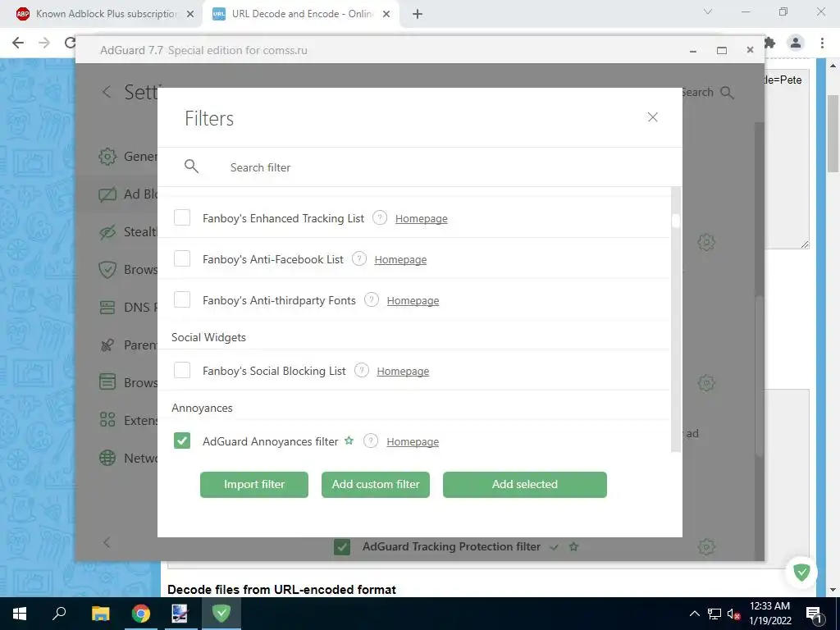Image resolution: width=840 pixels, height=630 pixels.
Task: Uncheck AdGuard Tracking Protection filter checkbox
Action: tap(342, 547)
